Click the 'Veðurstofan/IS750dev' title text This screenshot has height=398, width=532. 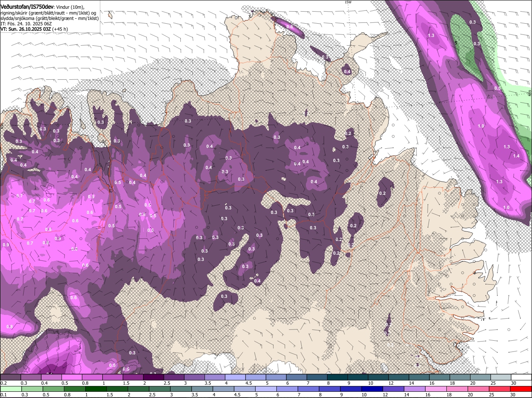(x=27, y=7)
